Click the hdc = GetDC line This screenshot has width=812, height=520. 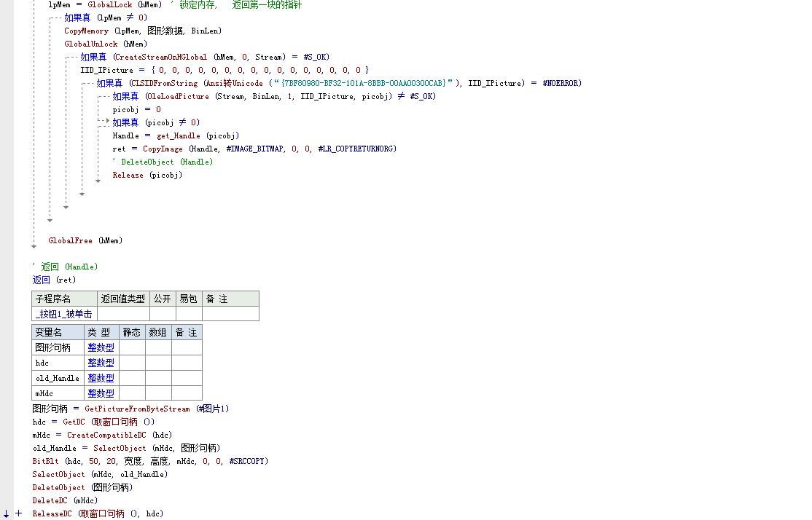(x=94, y=422)
